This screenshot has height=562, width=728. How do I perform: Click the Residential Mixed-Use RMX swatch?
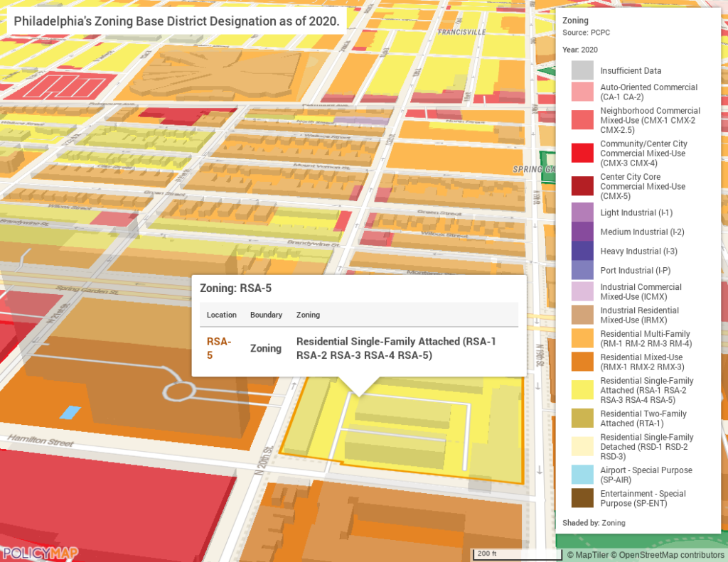pos(582,362)
